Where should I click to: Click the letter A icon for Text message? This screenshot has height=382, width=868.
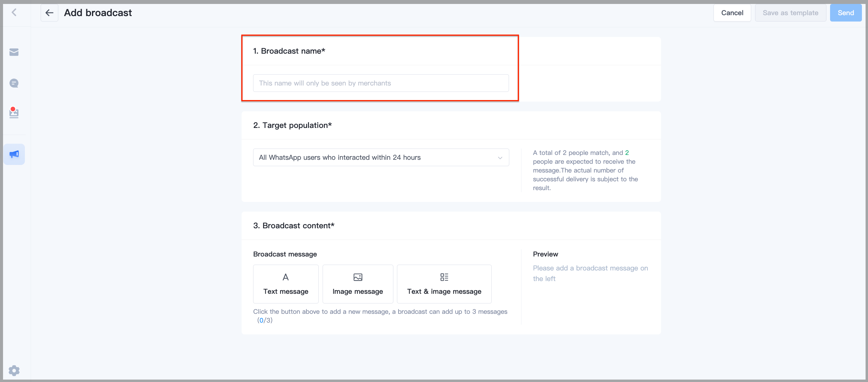(285, 277)
